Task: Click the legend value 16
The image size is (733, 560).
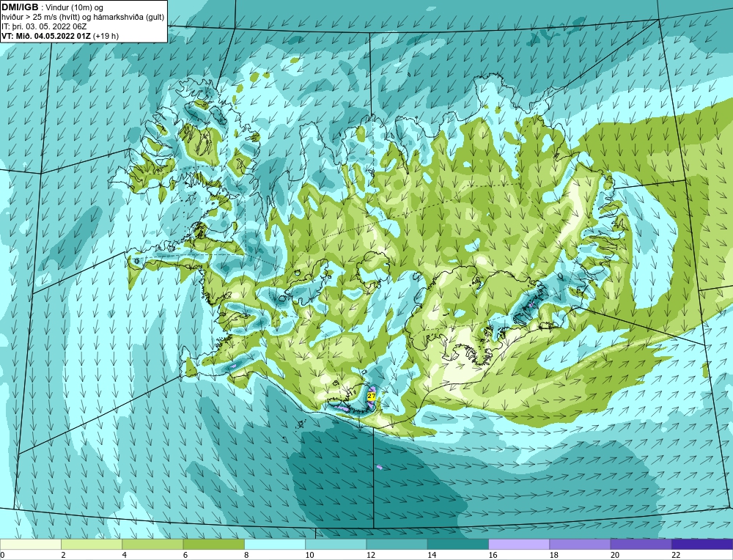Action: point(493,555)
